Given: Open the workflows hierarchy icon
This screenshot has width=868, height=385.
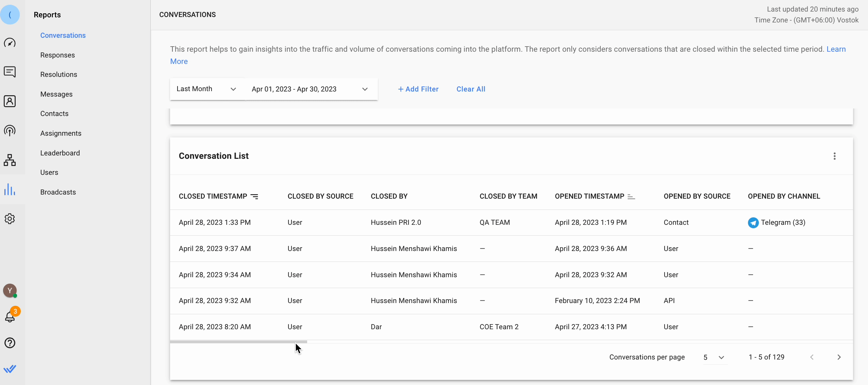Looking at the screenshot, I should click(10, 160).
